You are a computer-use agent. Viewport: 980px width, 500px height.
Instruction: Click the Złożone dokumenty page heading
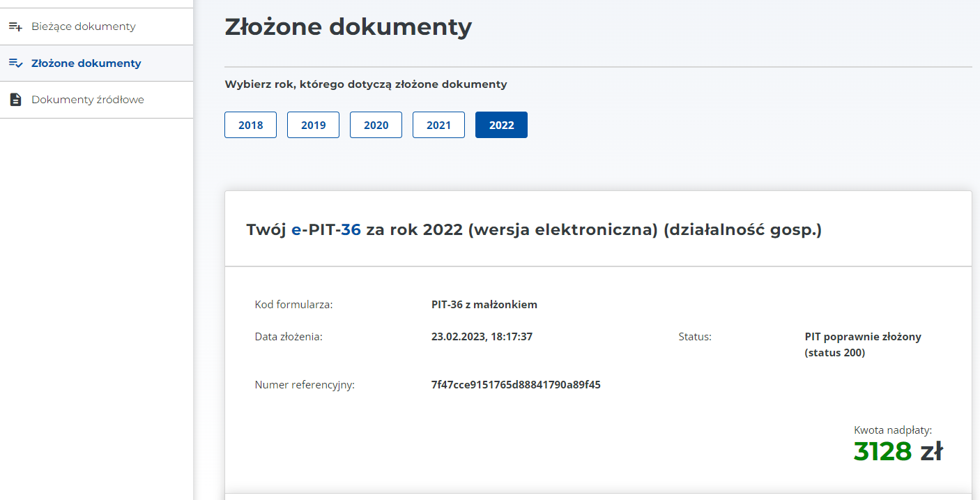(x=349, y=27)
